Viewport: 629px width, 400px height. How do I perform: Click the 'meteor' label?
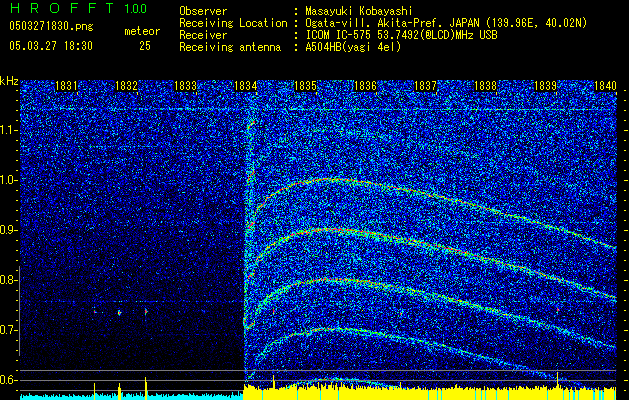click(x=142, y=31)
